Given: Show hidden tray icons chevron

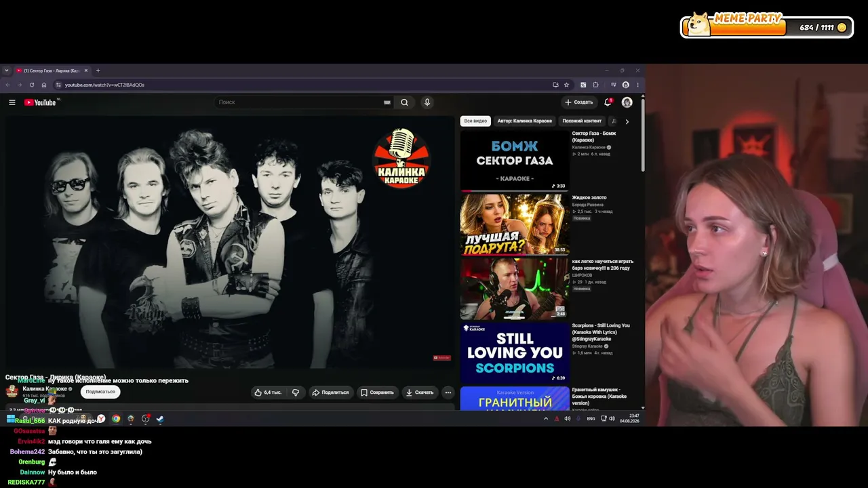Looking at the screenshot, I should click(x=546, y=419).
